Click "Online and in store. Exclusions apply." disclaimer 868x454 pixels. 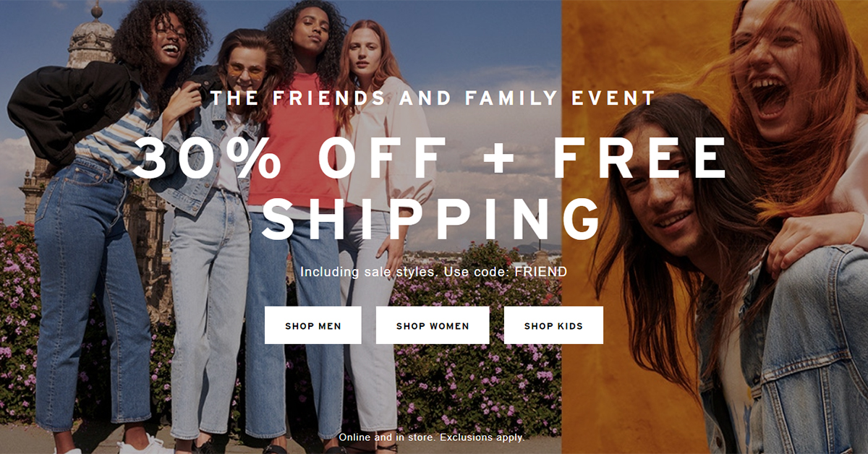[x=431, y=437]
